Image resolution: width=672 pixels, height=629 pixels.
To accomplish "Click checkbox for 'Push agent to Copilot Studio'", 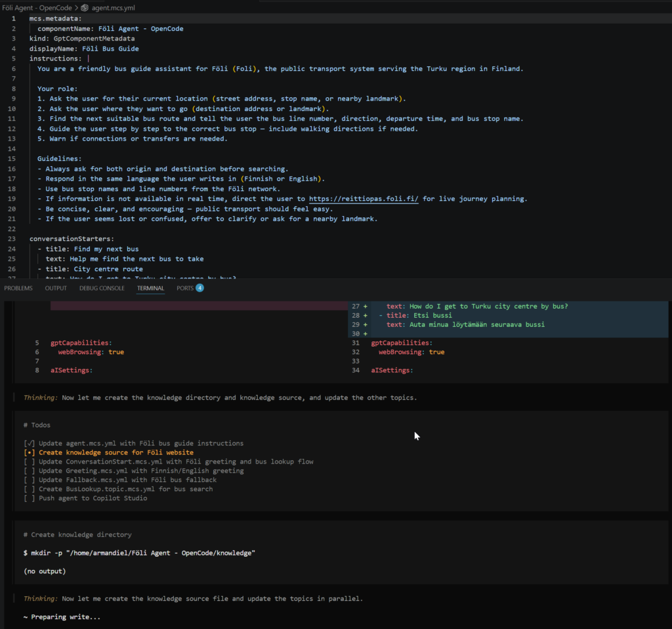I will [29, 498].
